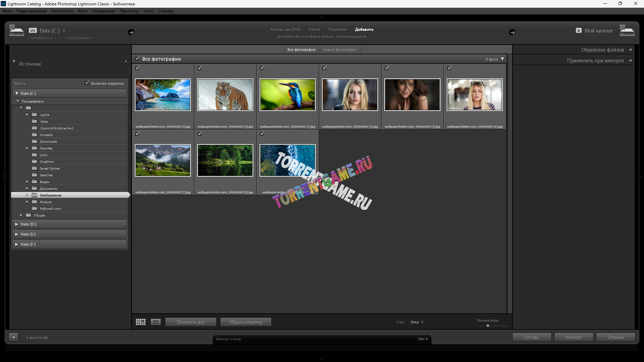Toggle Включая подпапки checkbox
This screenshot has height=362, width=644.
[x=87, y=83]
